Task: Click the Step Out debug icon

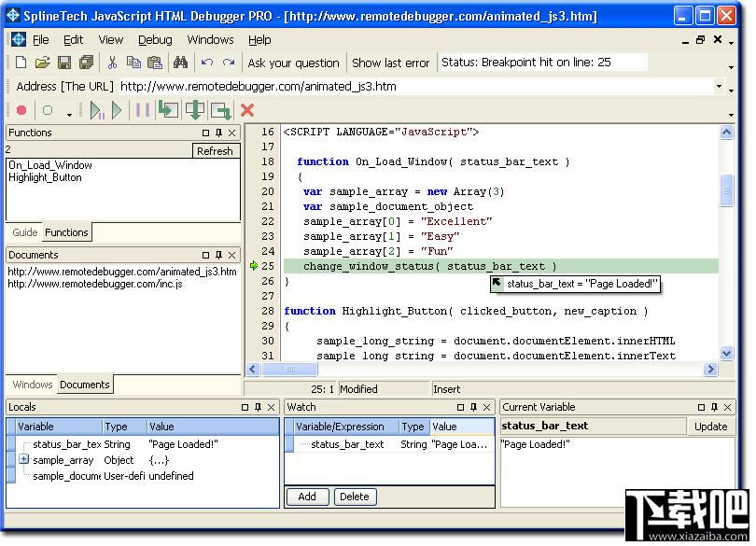Action: (220, 110)
